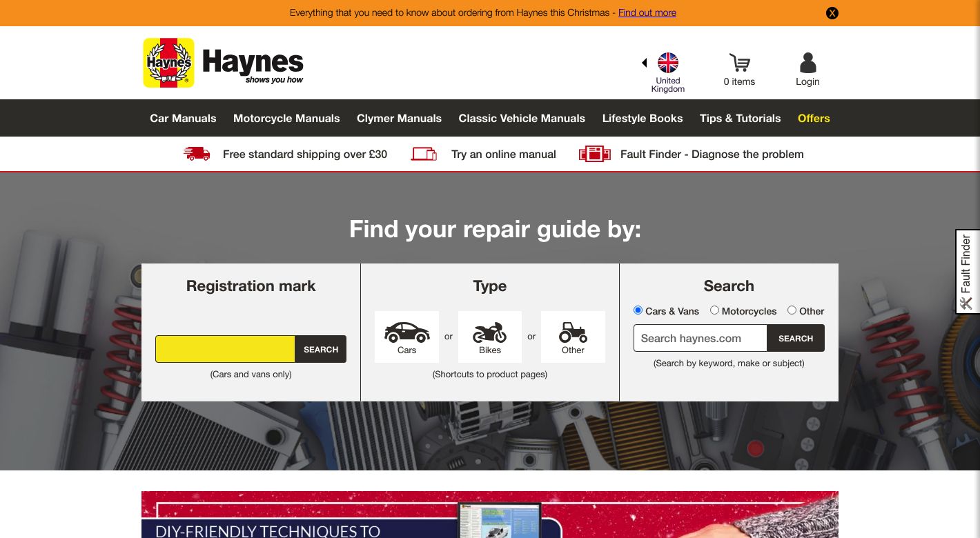
Task: Open the Car Manuals menu
Action: click(x=183, y=118)
